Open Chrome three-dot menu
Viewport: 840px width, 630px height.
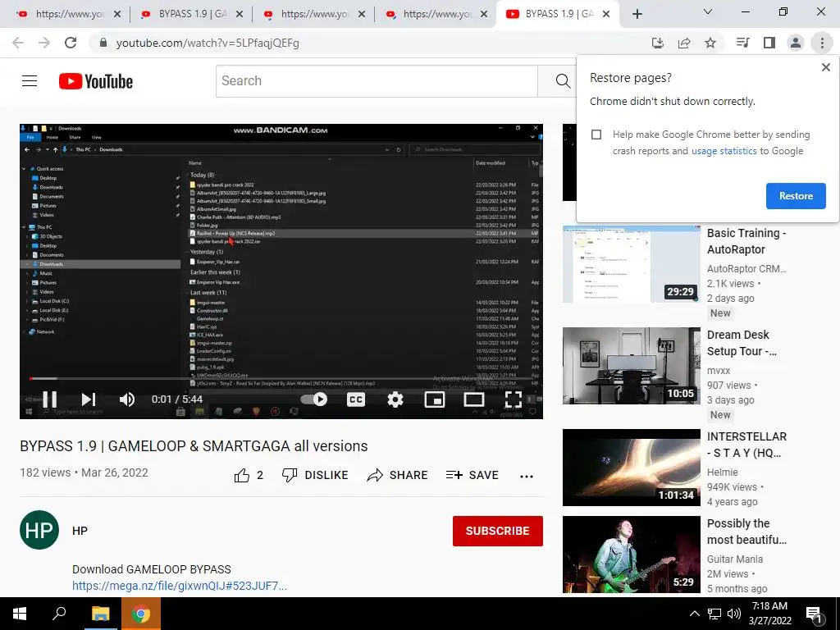tap(822, 43)
